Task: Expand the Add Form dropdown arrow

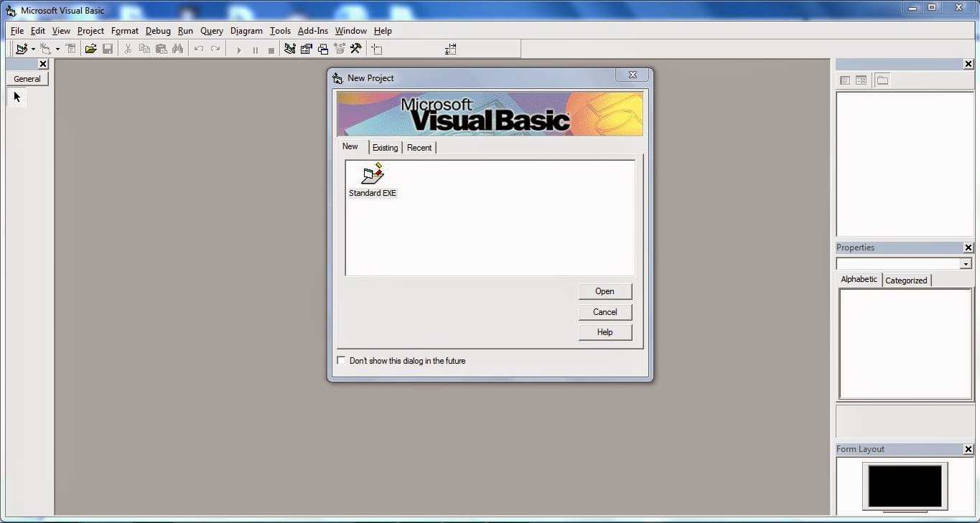Action: (57, 50)
